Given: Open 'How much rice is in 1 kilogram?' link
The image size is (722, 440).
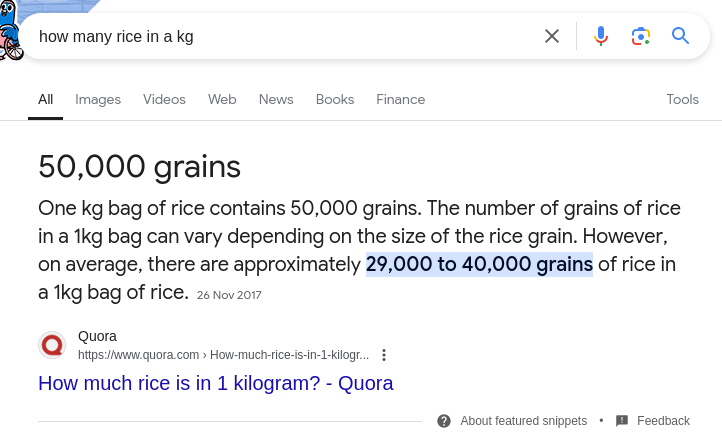Looking at the screenshot, I should point(215,383).
